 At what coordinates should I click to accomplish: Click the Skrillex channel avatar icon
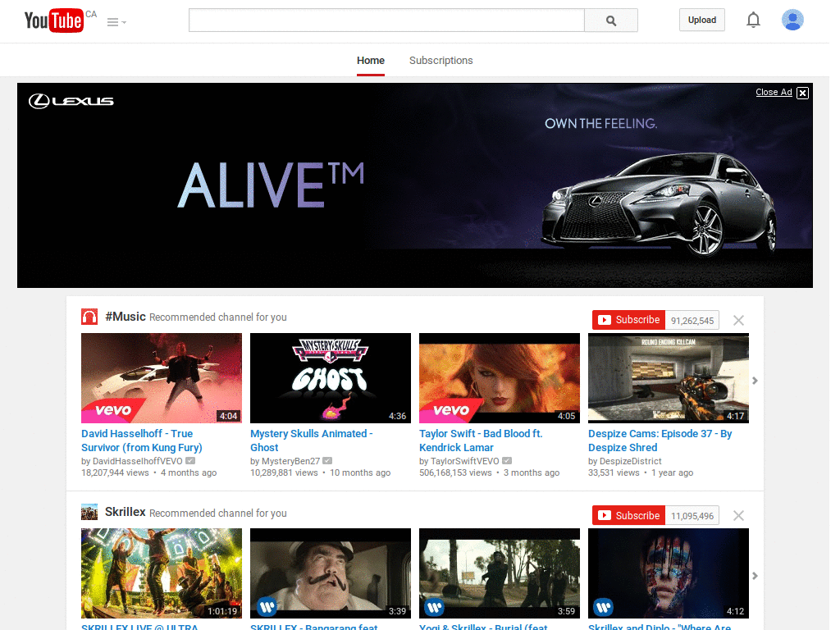point(89,512)
